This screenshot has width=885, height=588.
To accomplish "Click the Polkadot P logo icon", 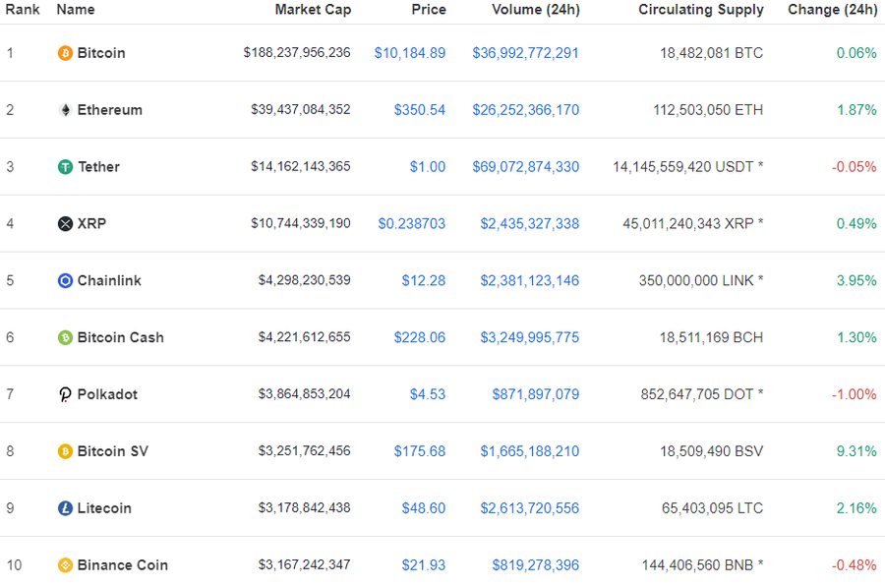I will click(66, 394).
